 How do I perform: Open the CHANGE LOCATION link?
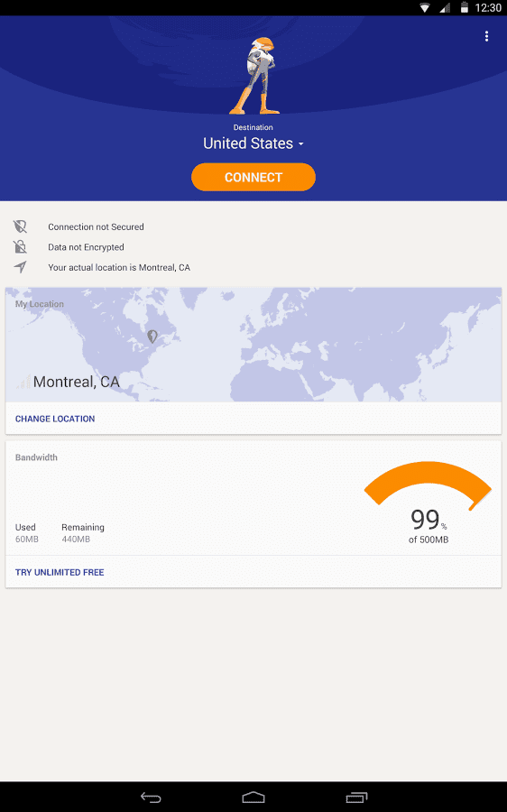pos(55,419)
